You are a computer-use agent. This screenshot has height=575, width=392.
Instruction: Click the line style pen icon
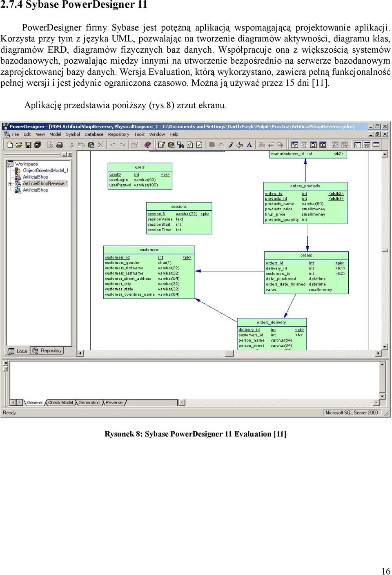click(230, 145)
